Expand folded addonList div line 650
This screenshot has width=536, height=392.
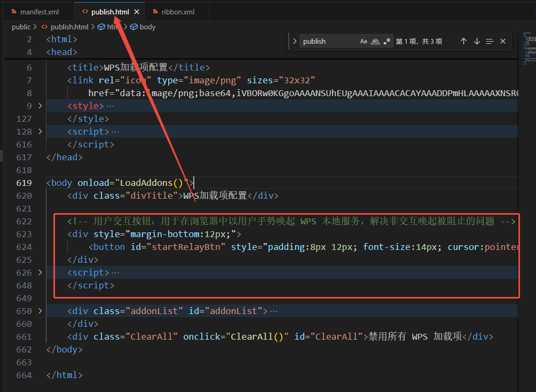pyautogui.click(x=41, y=311)
